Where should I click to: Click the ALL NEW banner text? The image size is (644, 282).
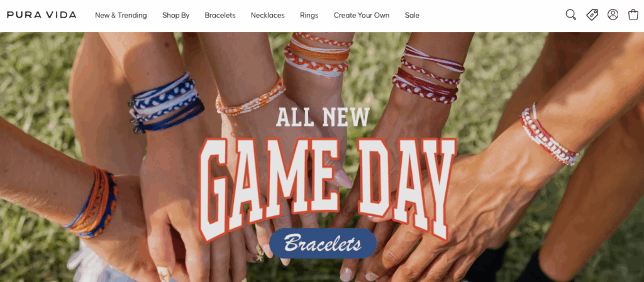(323, 116)
